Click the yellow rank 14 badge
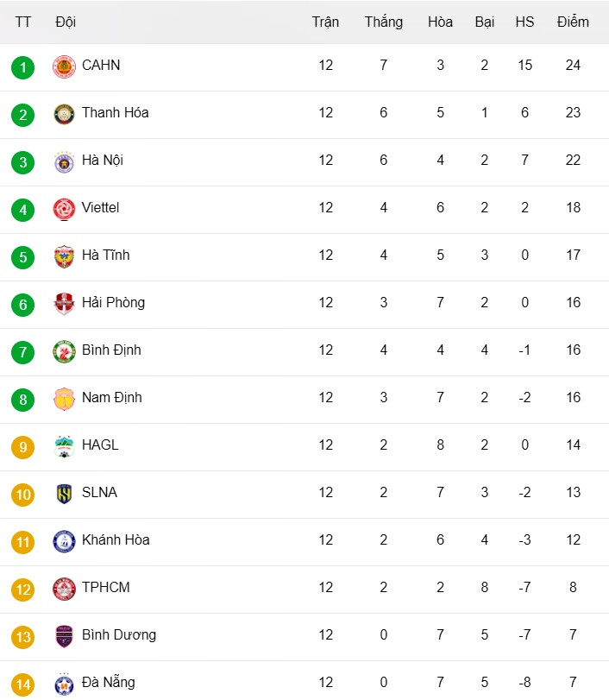Viewport: 609px width, 700px height. coord(23,684)
